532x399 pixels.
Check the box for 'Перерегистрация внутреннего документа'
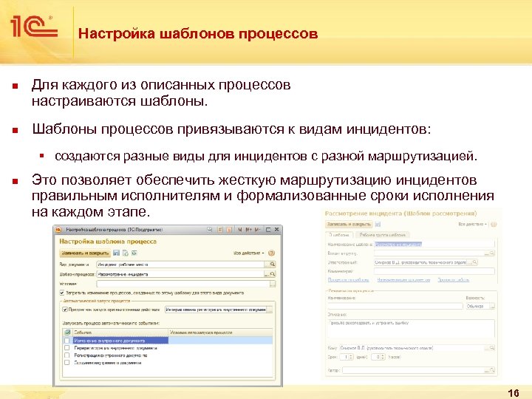66,348
